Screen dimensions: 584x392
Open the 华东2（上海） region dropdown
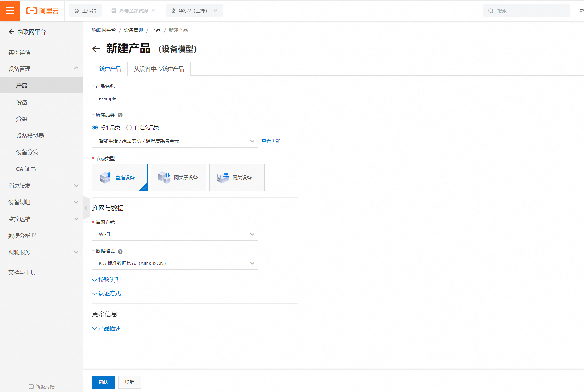(x=194, y=10)
